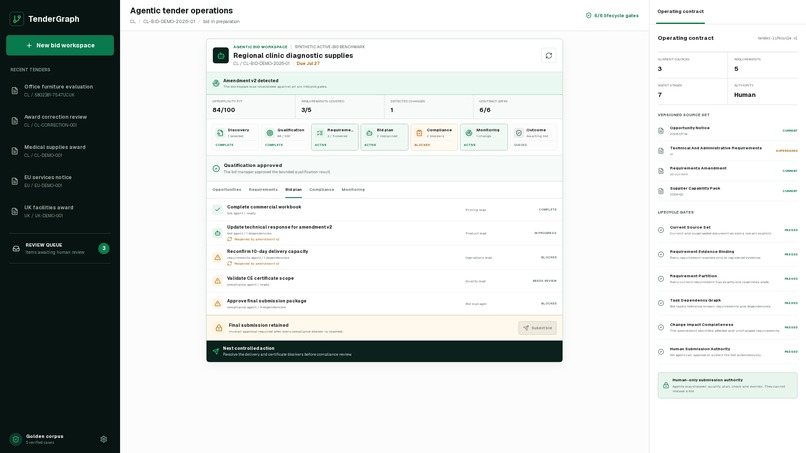Open the Complete commercial workbook task
Image resolution: width=806 pixels, height=453 pixels.
[384, 209]
